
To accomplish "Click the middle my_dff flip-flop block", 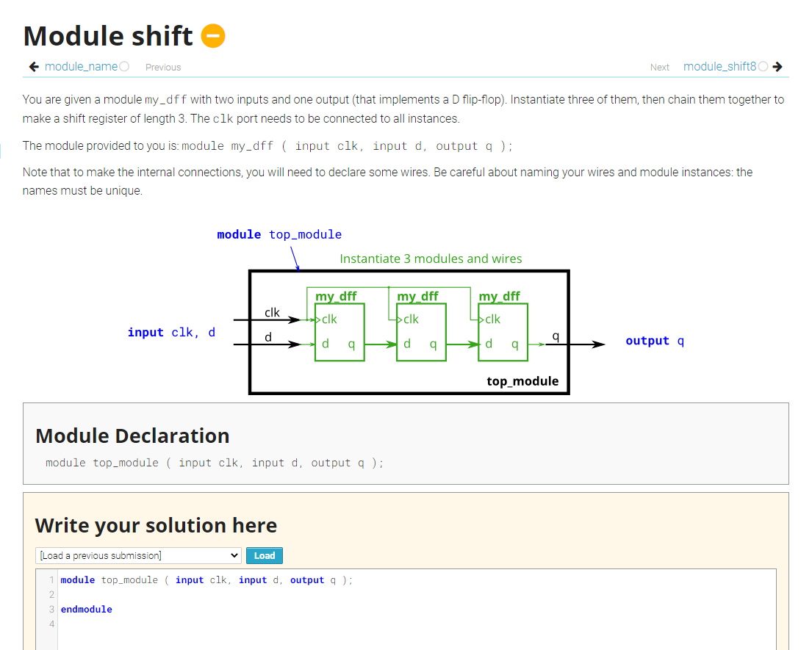I will [421, 331].
